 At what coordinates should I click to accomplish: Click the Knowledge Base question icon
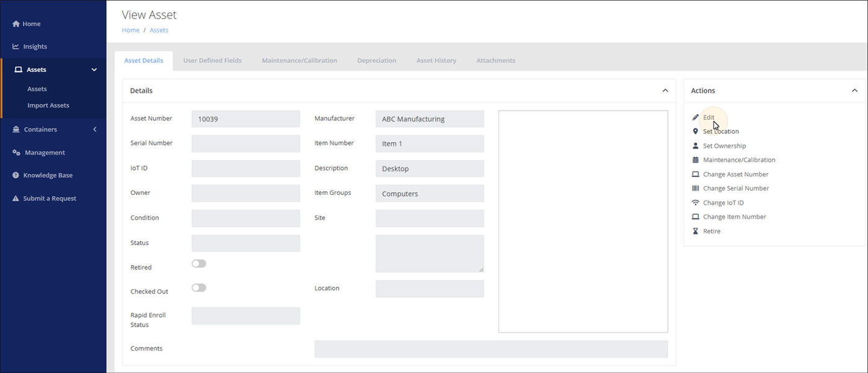tap(16, 176)
